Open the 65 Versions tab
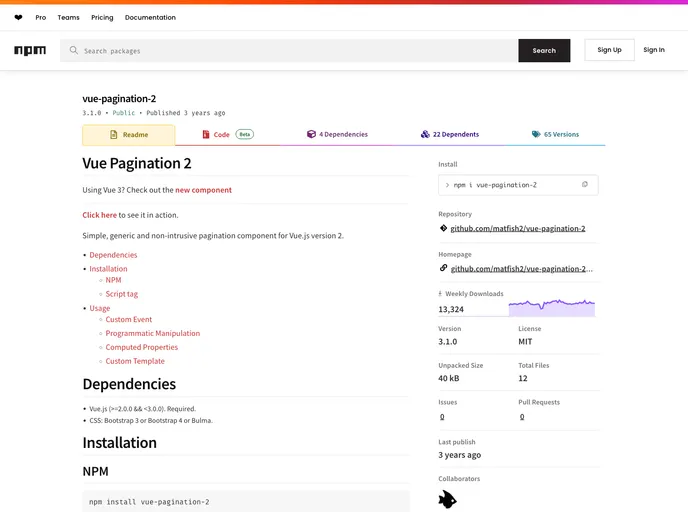Image resolution: width=688 pixels, height=512 pixels. point(555,134)
